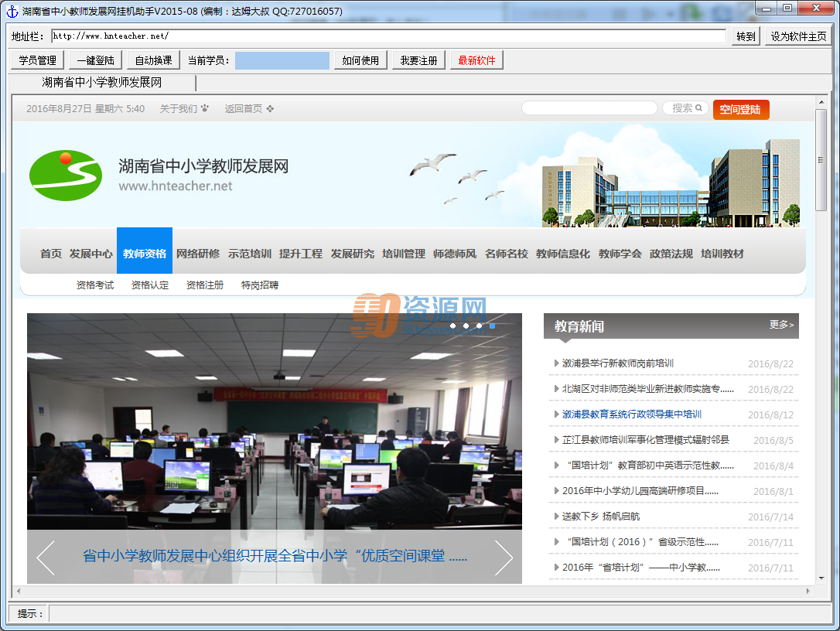Open news item 芷江县教师培训军事化管理模式辐射邻县
The width and height of the screenshot is (840, 631).
[646, 440]
